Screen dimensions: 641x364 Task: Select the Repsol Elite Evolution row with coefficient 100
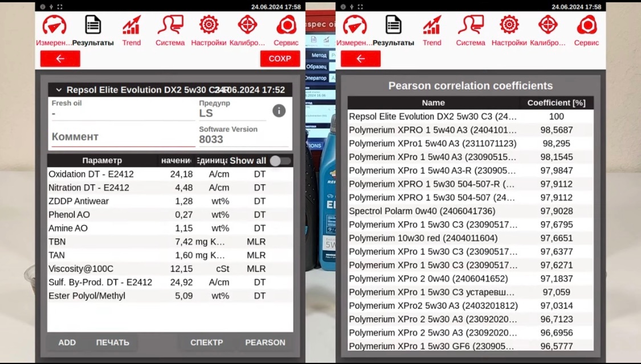coord(471,116)
